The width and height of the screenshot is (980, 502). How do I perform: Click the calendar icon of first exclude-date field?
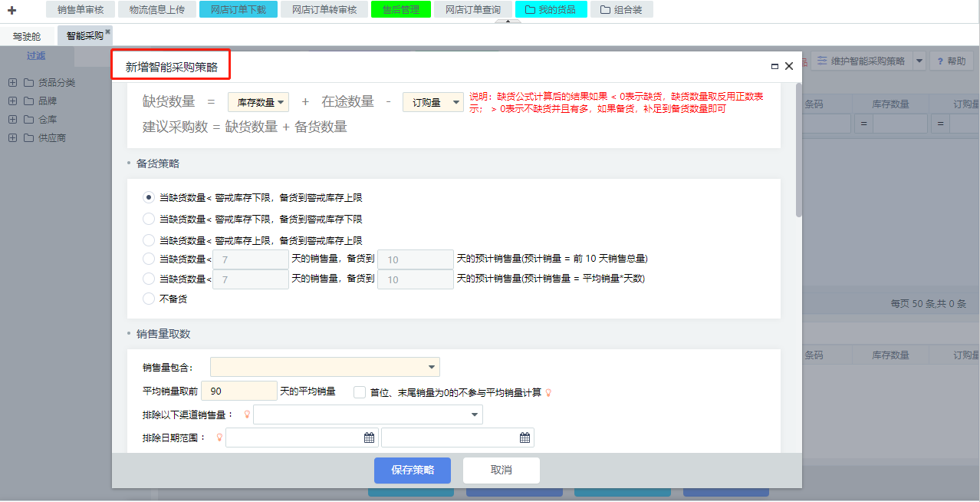[x=370, y=438]
